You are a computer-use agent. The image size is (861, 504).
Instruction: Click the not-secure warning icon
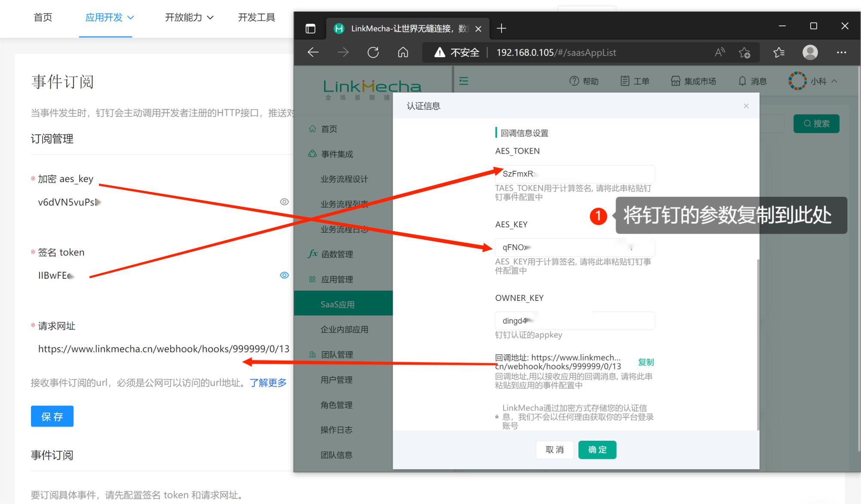(440, 53)
